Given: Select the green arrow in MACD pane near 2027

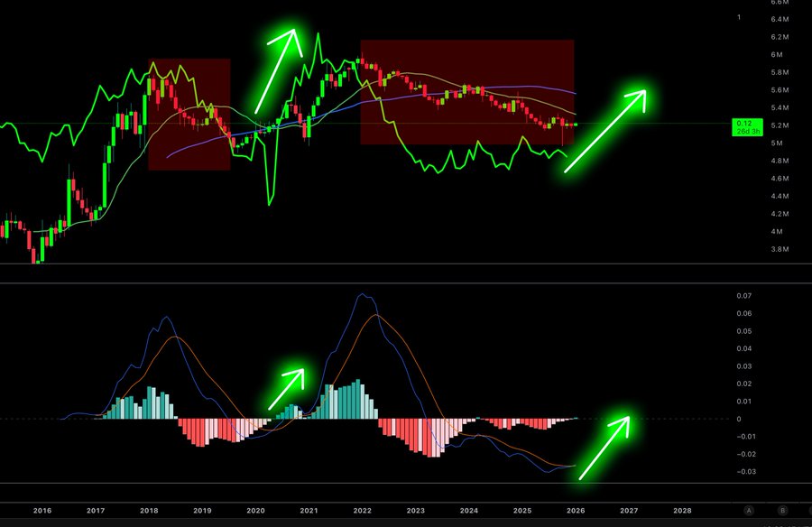Looking at the screenshot, I should tap(604, 447).
